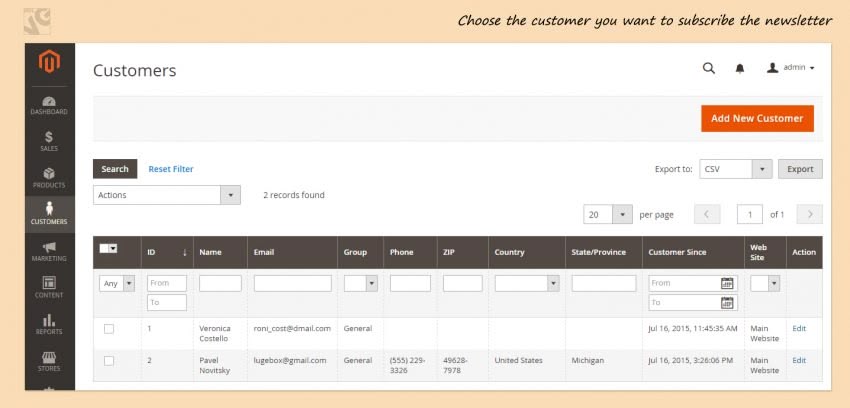Go to the next page
The height and width of the screenshot is (408, 850).
(x=810, y=214)
